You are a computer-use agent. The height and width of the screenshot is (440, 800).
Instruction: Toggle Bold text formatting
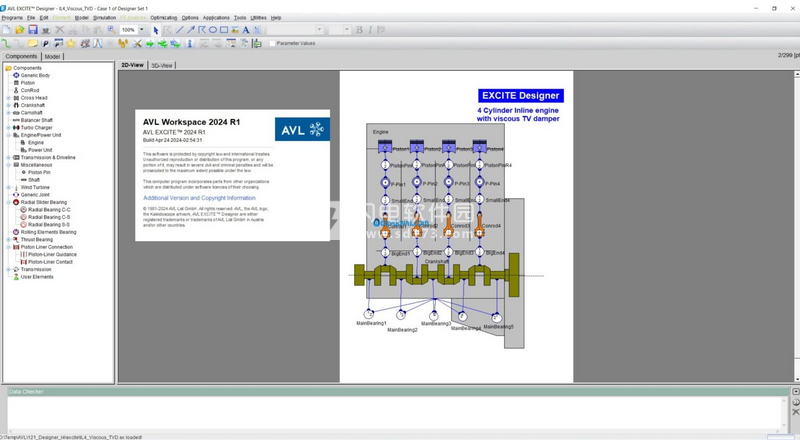pyautogui.click(x=359, y=30)
